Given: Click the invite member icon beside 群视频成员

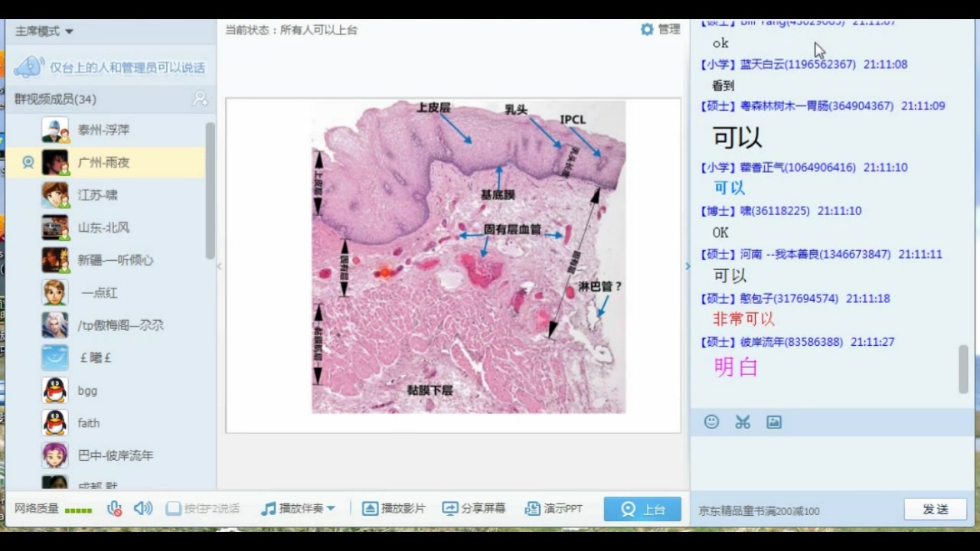Looking at the screenshot, I should click(200, 99).
